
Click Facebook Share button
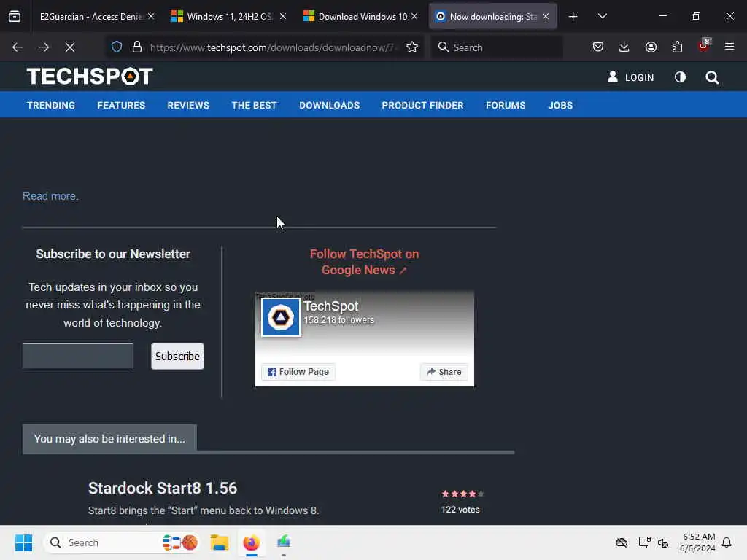[444, 372]
